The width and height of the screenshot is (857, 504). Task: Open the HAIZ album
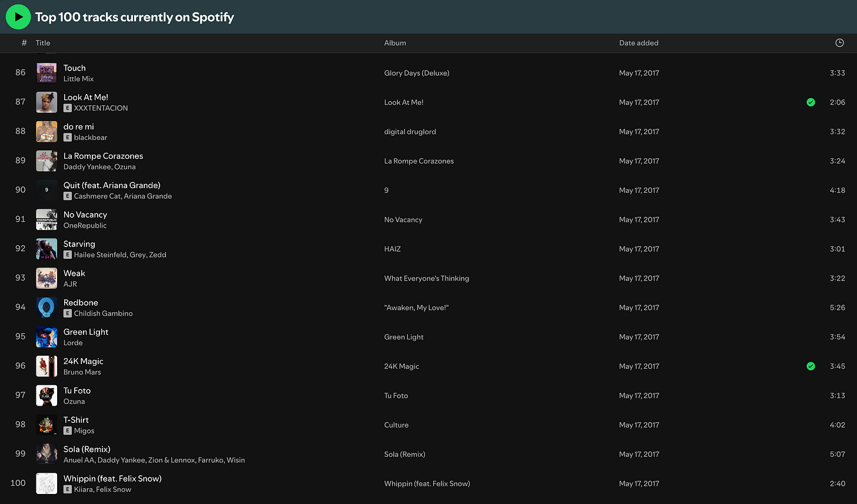393,249
